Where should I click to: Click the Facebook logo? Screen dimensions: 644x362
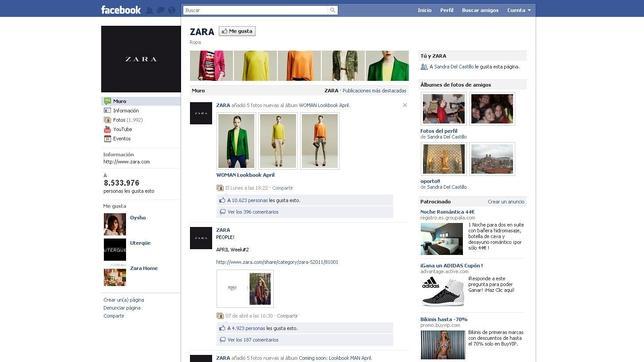121,10
